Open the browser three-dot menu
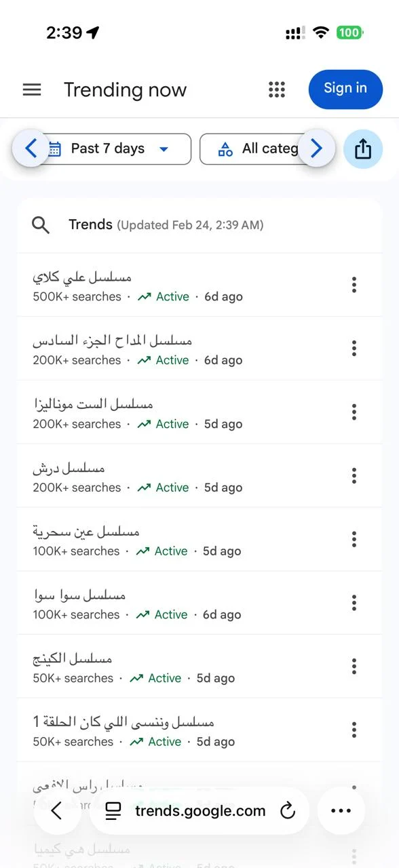 pyautogui.click(x=341, y=810)
